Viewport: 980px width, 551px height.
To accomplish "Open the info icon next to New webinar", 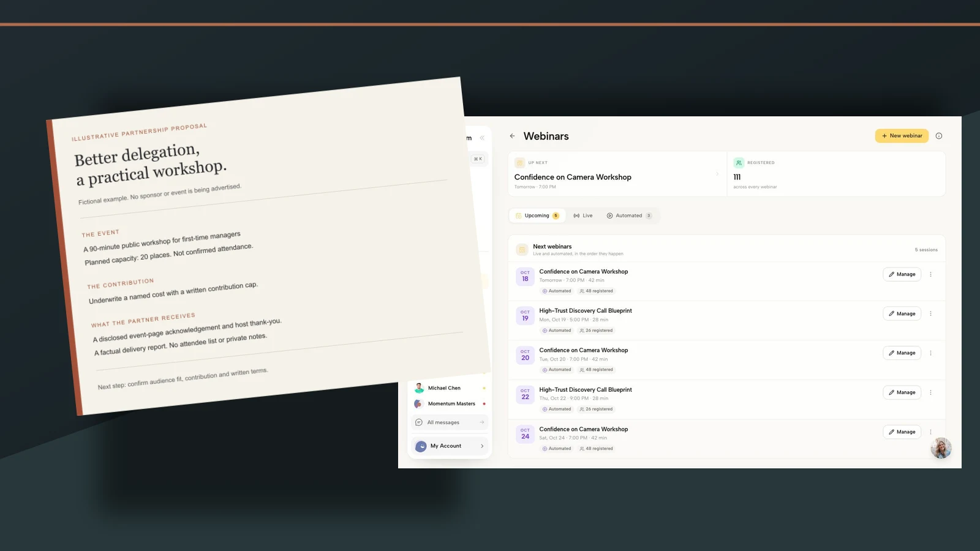I will click(939, 136).
